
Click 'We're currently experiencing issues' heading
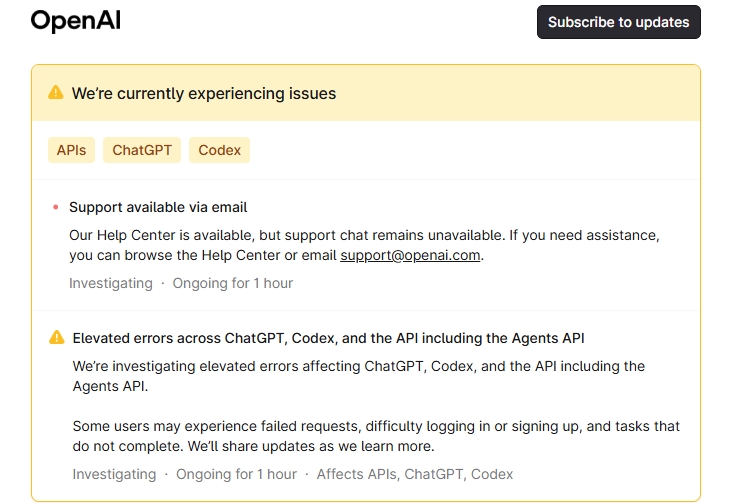204,93
